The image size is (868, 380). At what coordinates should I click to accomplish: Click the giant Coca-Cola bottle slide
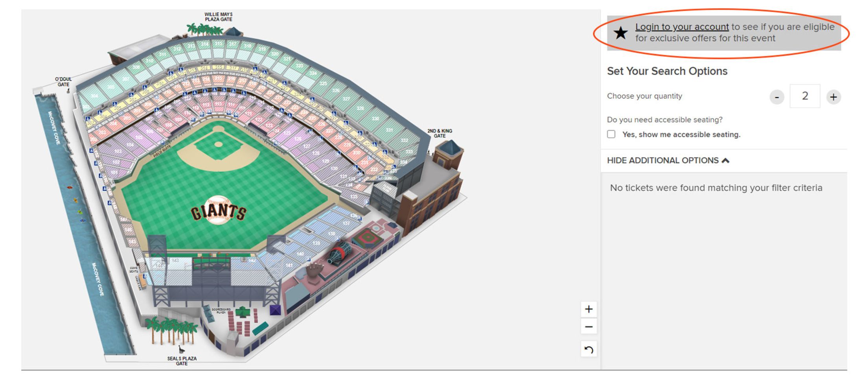click(x=339, y=252)
